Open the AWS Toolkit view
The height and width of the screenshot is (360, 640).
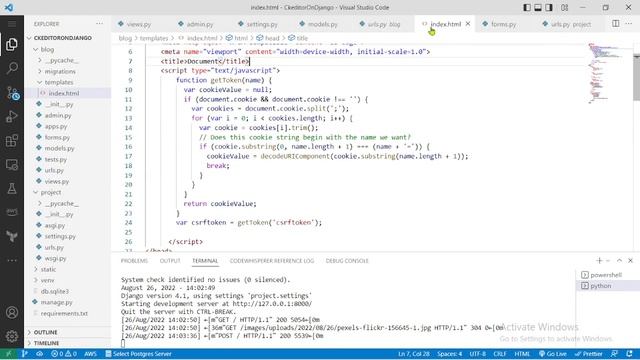tap(12, 212)
